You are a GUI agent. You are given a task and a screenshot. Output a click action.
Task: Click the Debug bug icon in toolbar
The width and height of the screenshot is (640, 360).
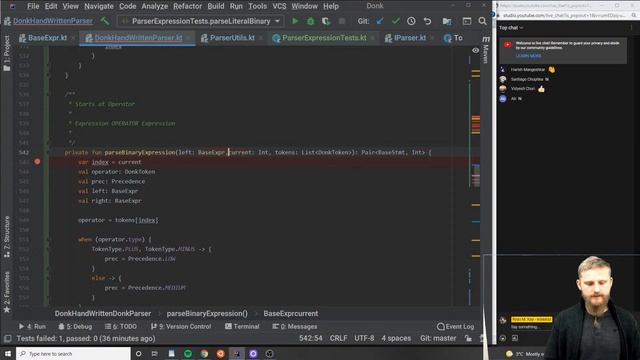[x=310, y=21]
